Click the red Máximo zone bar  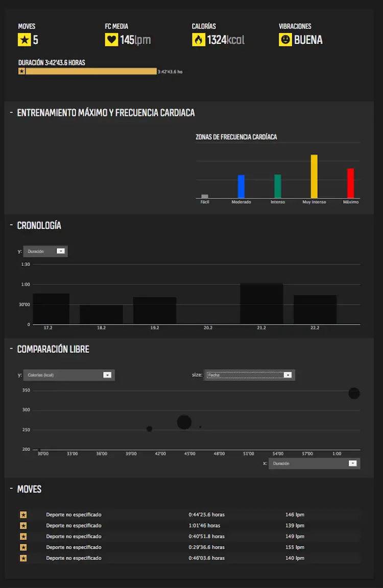pyautogui.click(x=350, y=184)
